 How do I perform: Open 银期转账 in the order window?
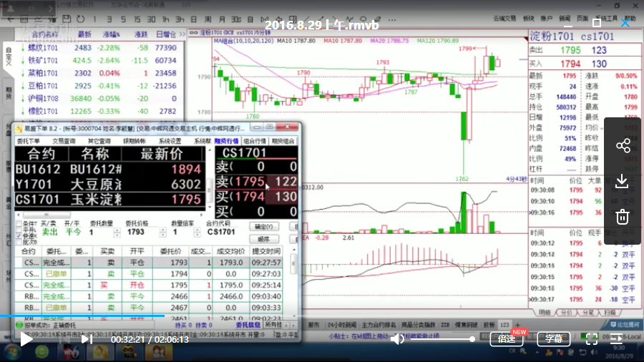coord(135,141)
